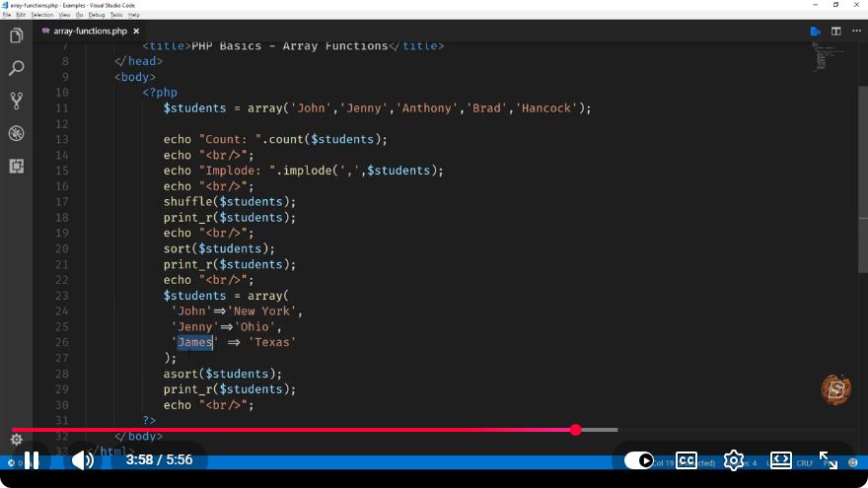The width and height of the screenshot is (868, 488).
Task: Open the Search magnifier in activity bar
Action: click(16, 68)
